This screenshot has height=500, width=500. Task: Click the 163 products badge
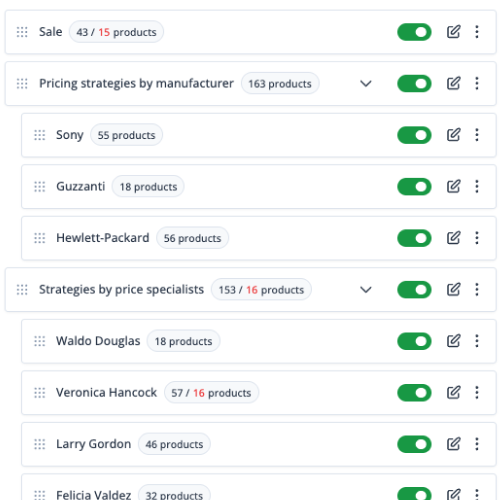click(x=280, y=83)
